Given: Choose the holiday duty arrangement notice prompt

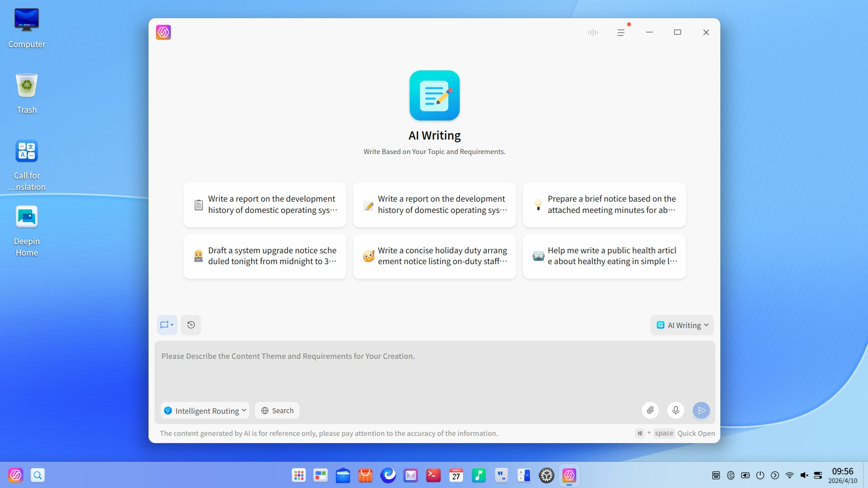Looking at the screenshot, I should tap(435, 256).
